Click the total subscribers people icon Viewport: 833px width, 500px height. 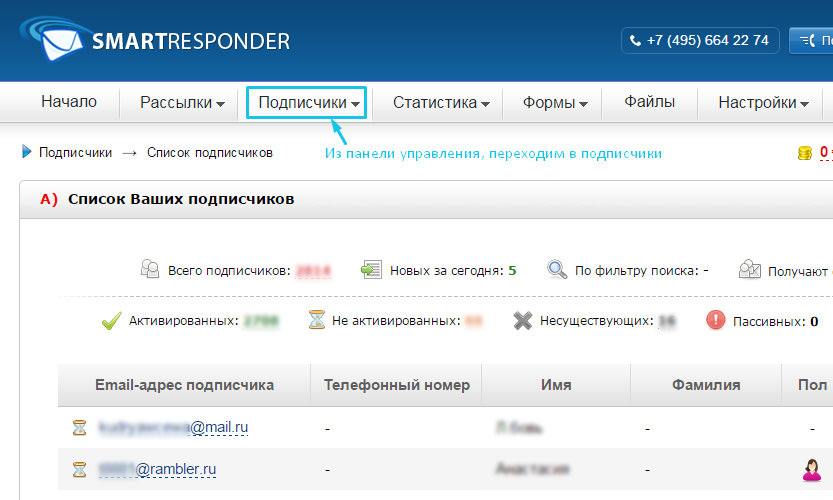point(150,269)
